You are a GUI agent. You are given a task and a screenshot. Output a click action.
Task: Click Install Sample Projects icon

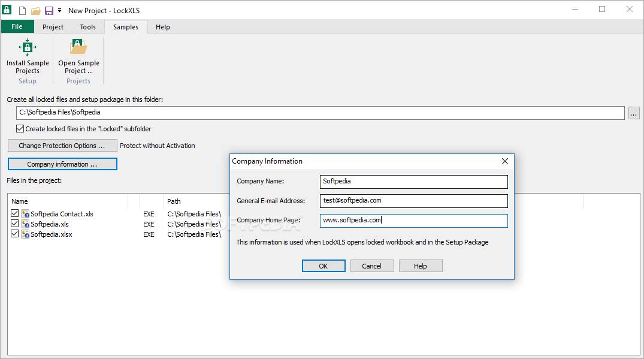pos(28,48)
